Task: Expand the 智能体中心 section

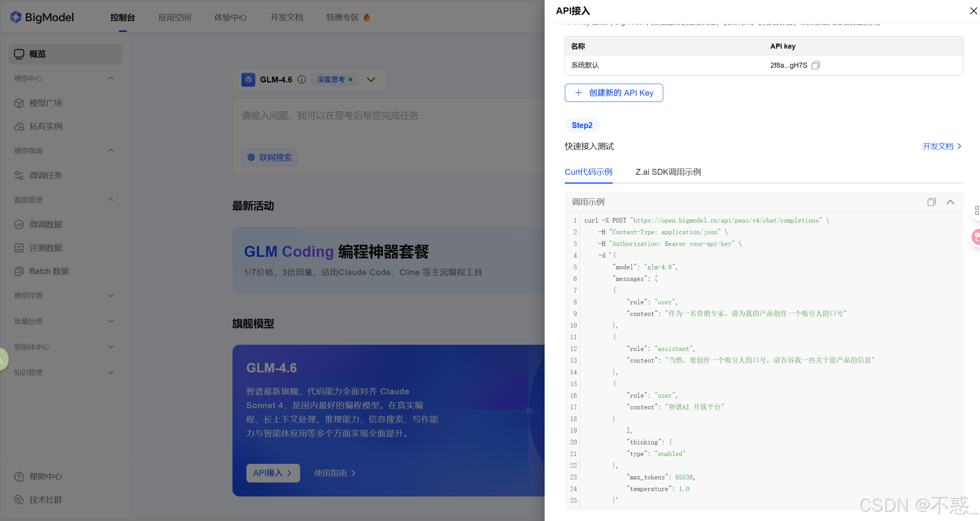Action: [111, 347]
